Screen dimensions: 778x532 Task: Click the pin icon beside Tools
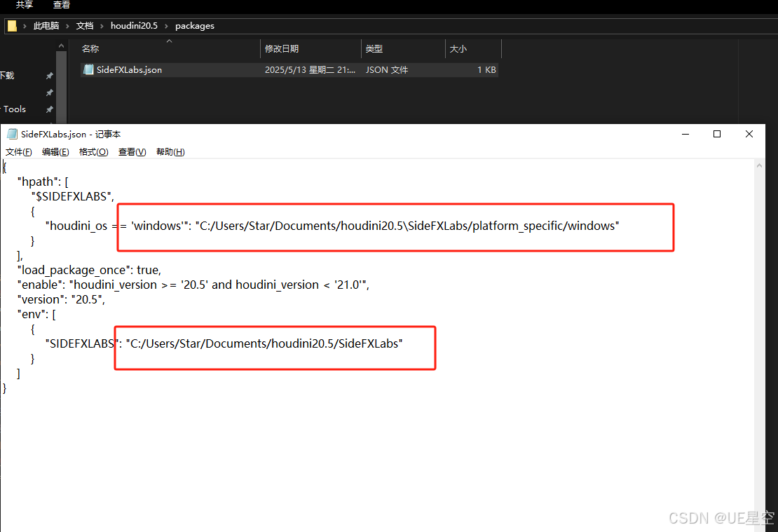(x=49, y=109)
